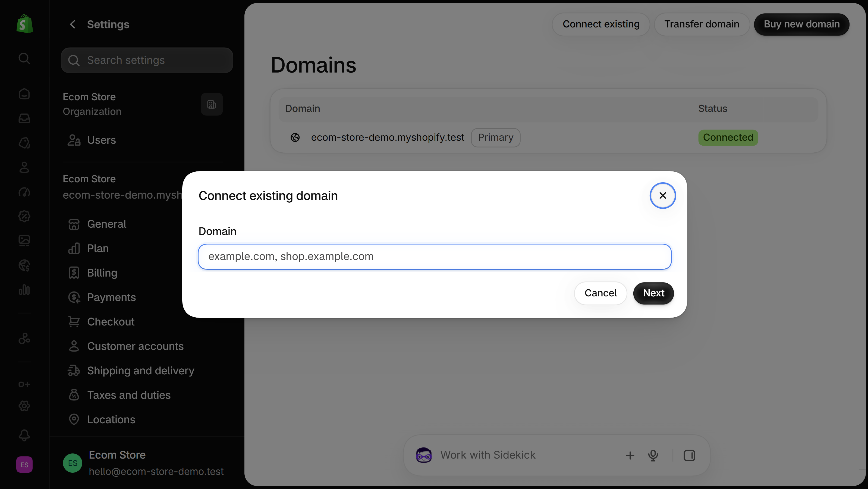Open Payments settings
The width and height of the screenshot is (868, 489).
[x=123, y=297]
